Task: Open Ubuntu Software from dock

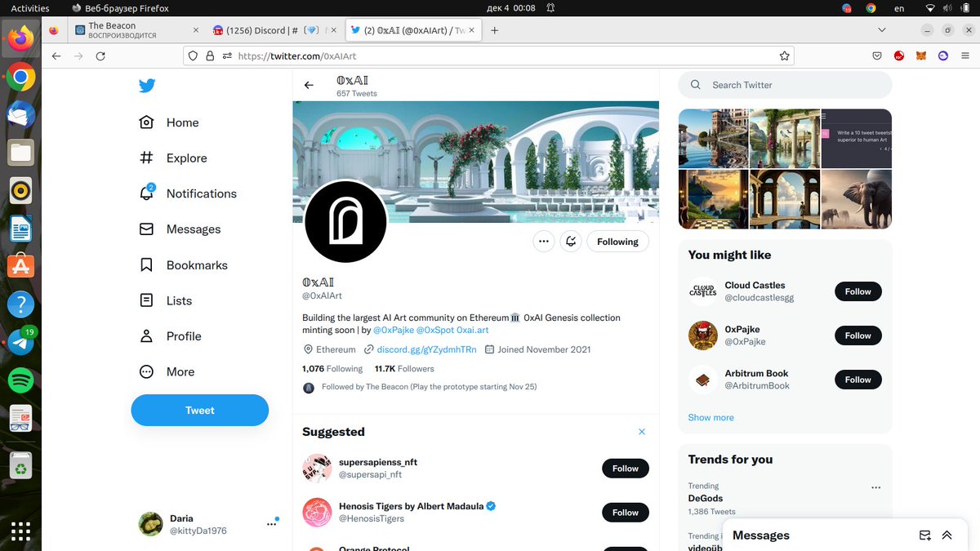Action: 20,266
